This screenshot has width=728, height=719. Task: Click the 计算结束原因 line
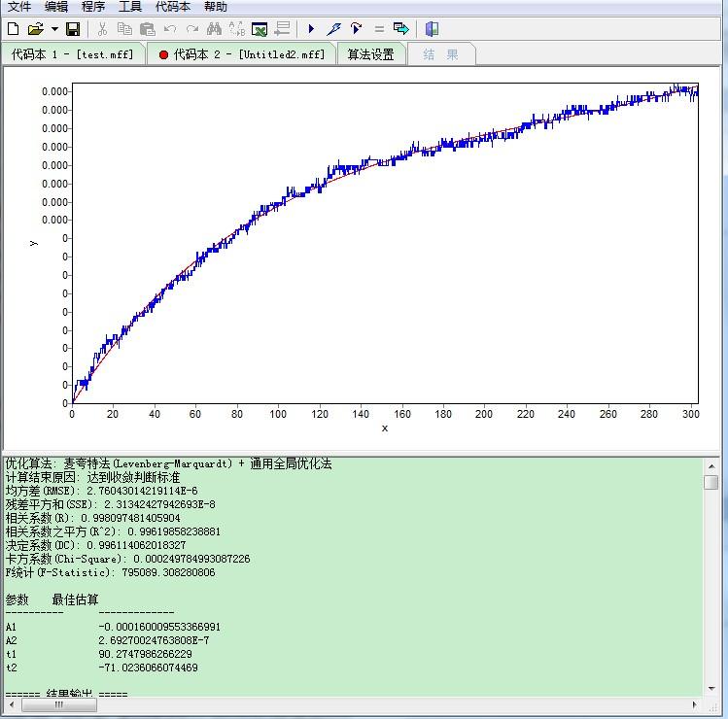tap(92, 477)
